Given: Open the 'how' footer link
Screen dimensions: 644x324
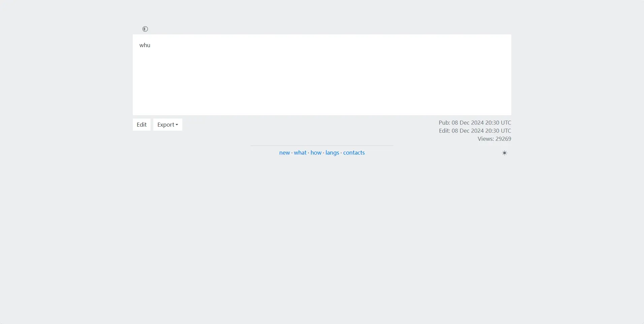Looking at the screenshot, I should pos(316,153).
